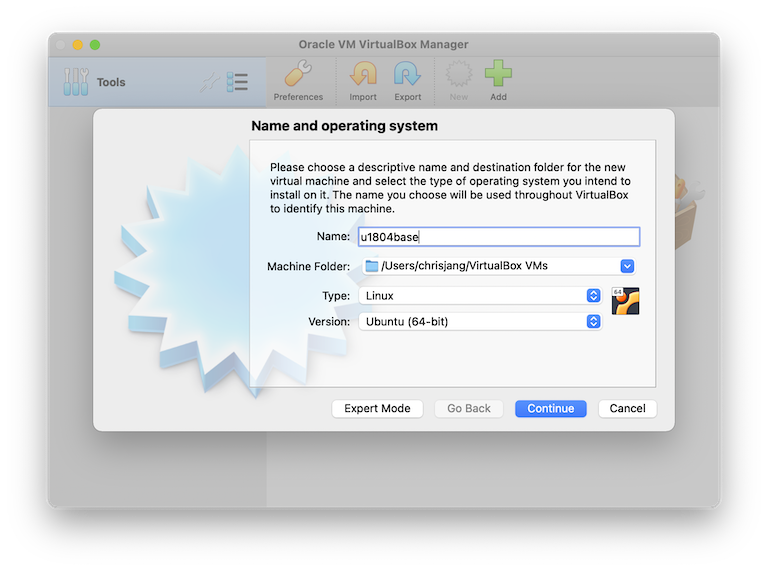Open the Tools list menu icon
Image resolution: width=768 pixels, height=571 pixels.
238,82
